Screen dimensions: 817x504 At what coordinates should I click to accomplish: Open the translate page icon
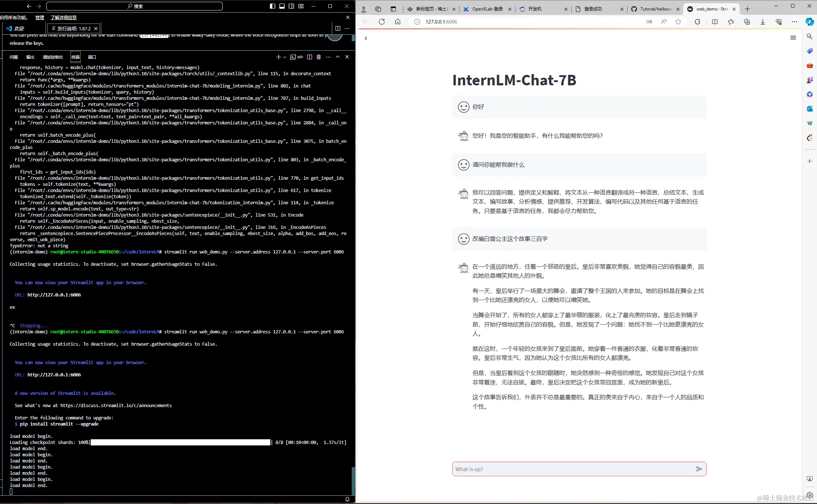click(649, 22)
